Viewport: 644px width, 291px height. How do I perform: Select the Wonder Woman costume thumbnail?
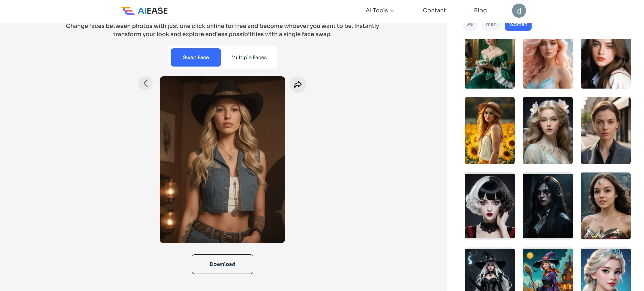pos(606,206)
